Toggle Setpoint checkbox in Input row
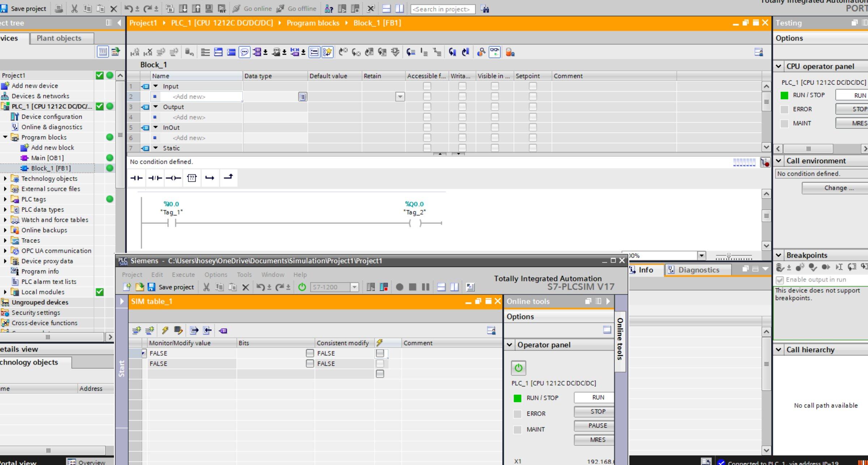This screenshot has width=868, height=465. [533, 86]
